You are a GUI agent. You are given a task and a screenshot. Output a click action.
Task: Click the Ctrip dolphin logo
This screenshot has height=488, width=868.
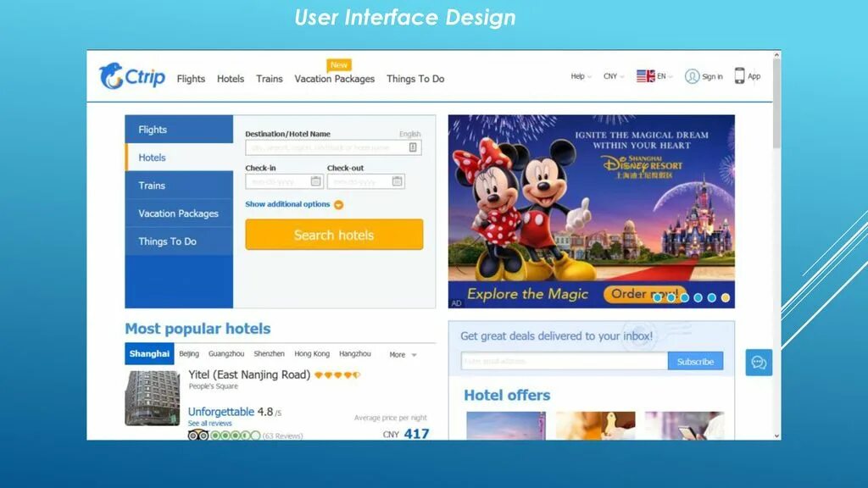click(x=131, y=75)
